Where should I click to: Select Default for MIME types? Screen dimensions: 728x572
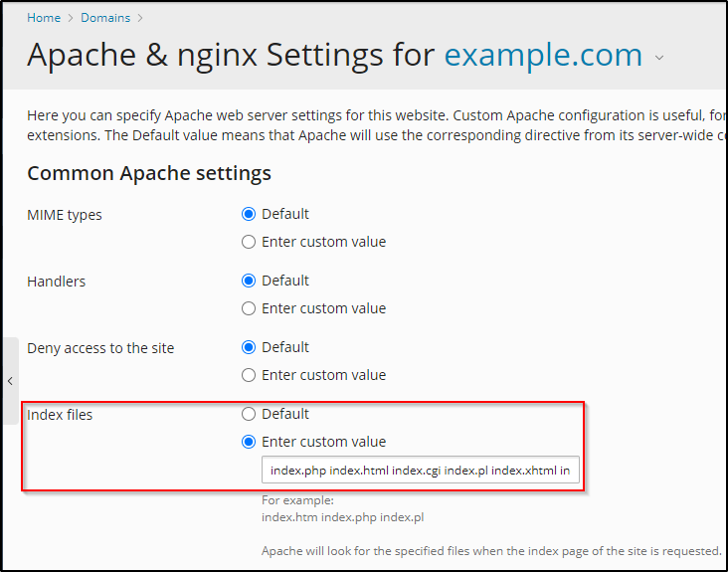coord(249,214)
